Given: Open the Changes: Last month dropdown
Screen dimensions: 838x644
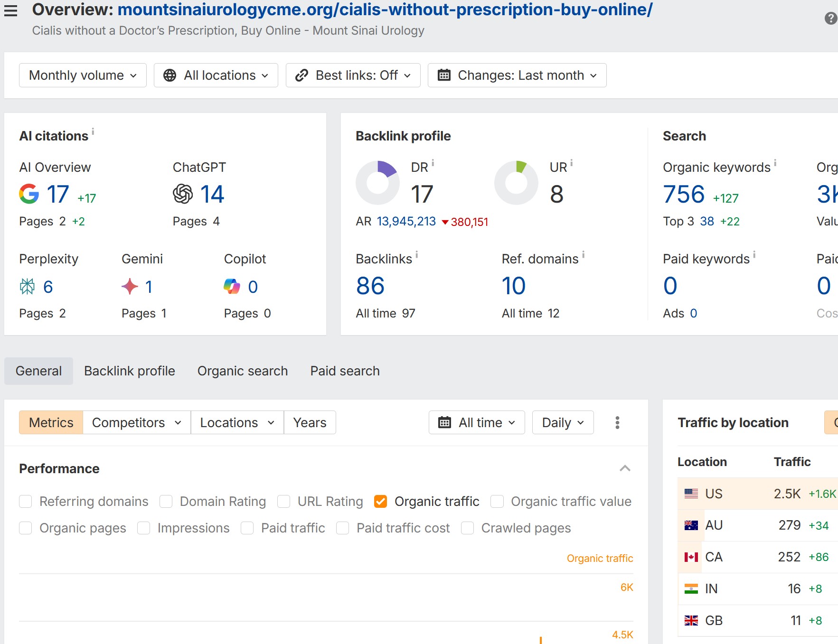Looking at the screenshot, I should click(x=517, y=75).
